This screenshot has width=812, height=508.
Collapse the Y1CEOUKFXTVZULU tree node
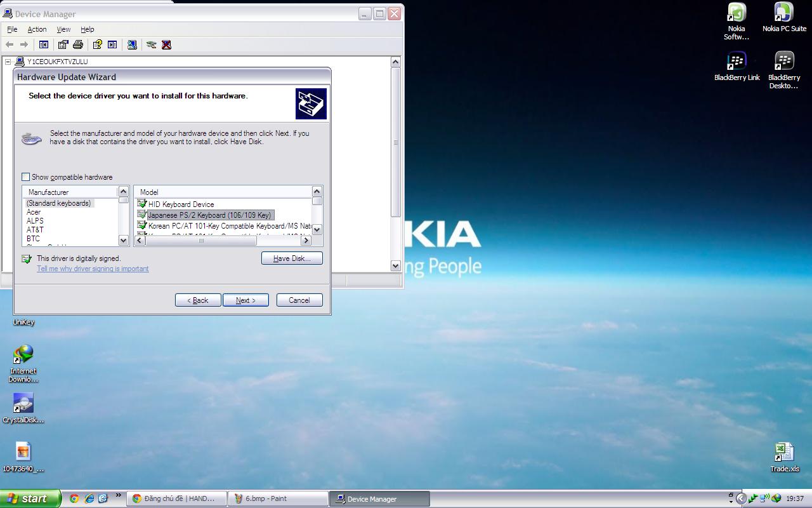pyautogui.click(x=8, y=62)
